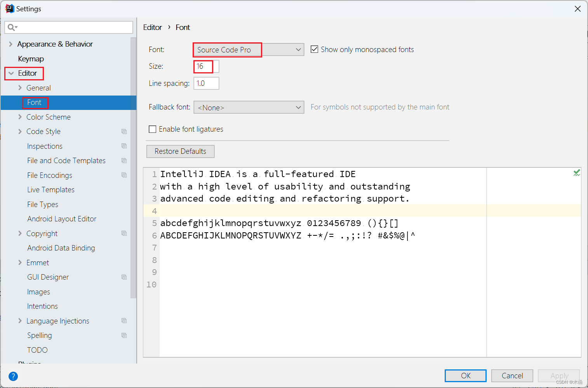Open TODO settings page

pyautogui.click(x=37, y=350)
